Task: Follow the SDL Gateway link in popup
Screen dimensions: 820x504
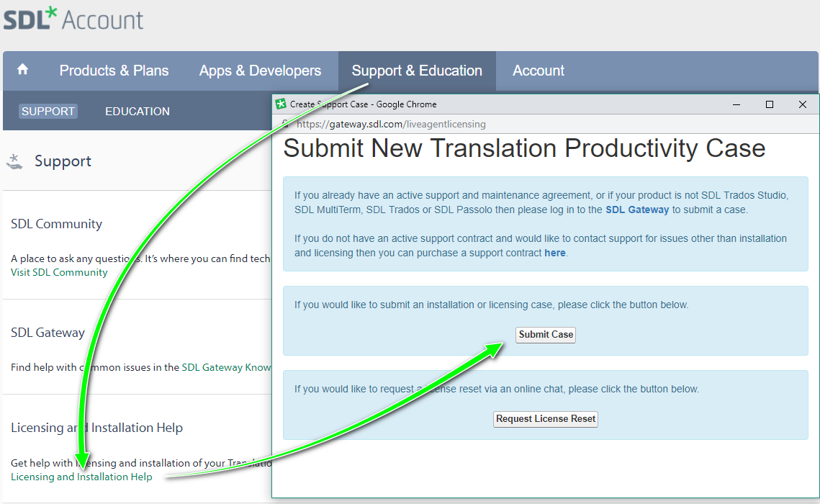Action: [637, 210]
